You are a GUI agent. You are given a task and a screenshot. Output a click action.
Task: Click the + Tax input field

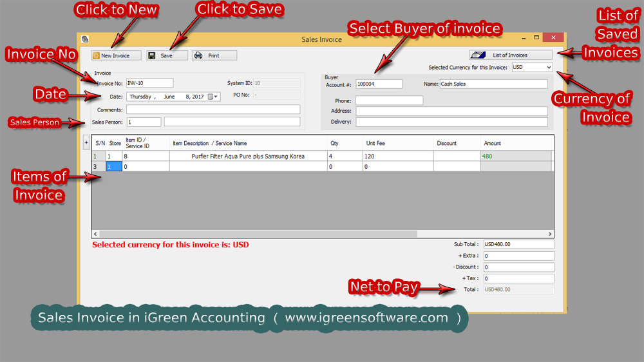518,278
